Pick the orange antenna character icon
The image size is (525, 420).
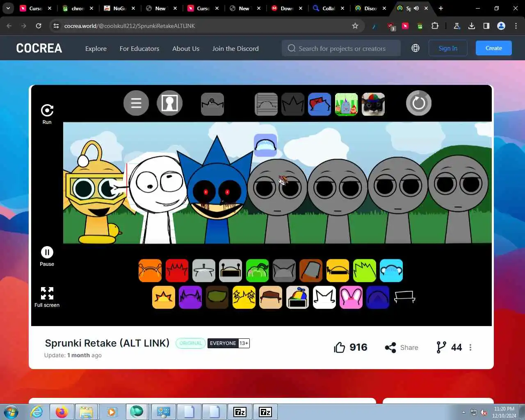(x=150, y=271)
